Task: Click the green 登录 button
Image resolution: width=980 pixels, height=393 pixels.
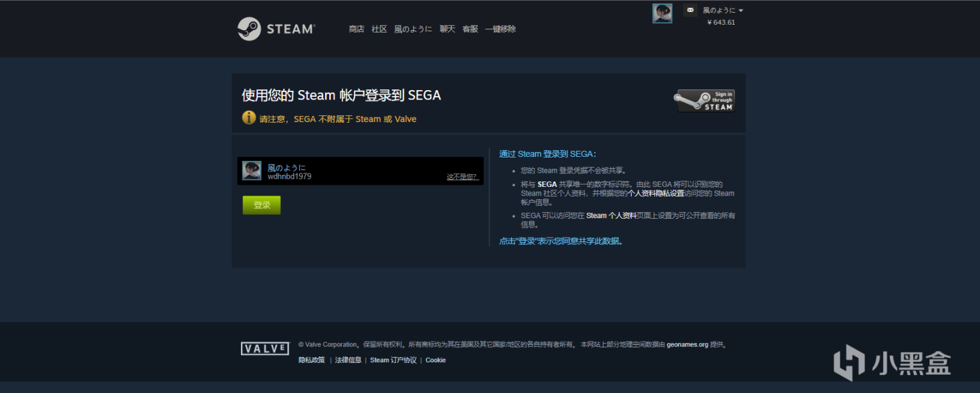Action: [x=262, y=205]
